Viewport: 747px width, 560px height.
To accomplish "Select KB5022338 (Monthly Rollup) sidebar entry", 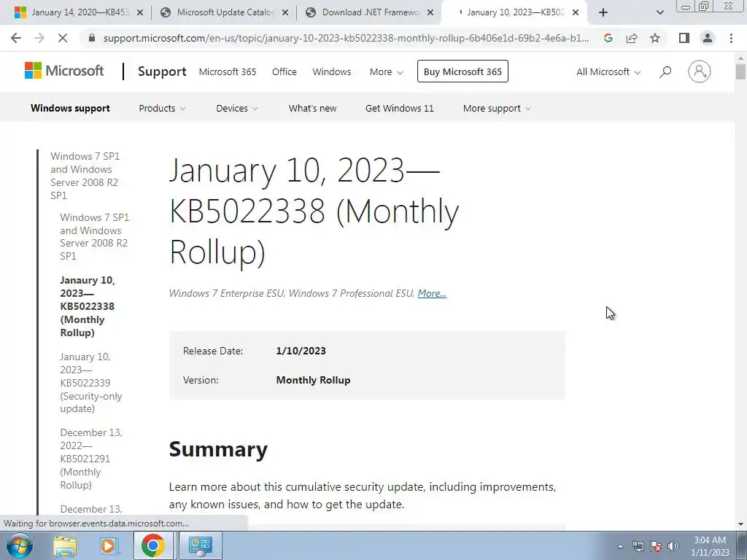I will [x=88, y=306].
